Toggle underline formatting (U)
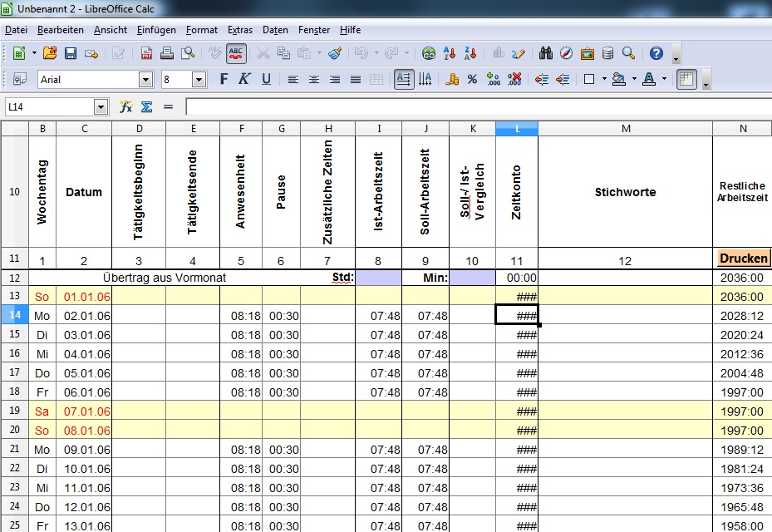Screen dimensions: 772x532 266,79
